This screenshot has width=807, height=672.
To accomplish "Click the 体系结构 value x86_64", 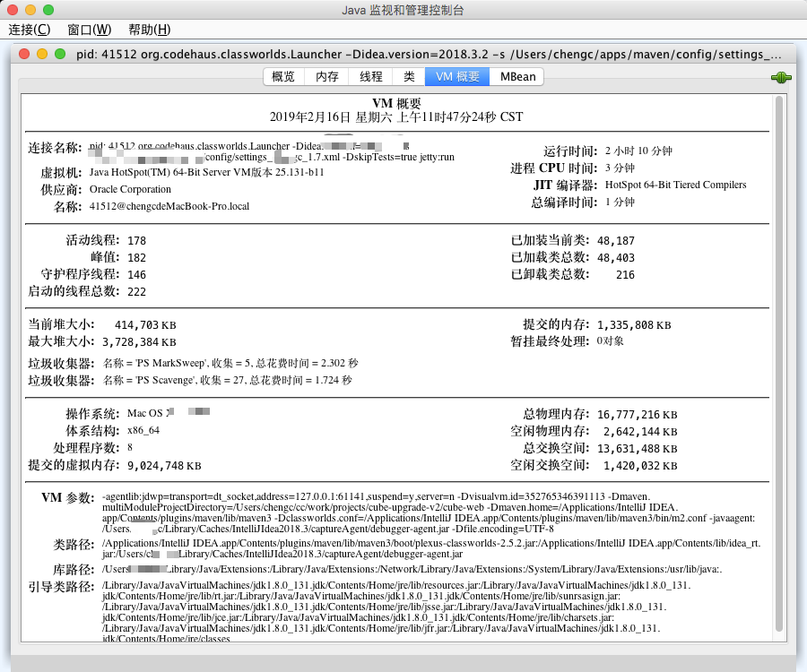I will pos(143,430).
